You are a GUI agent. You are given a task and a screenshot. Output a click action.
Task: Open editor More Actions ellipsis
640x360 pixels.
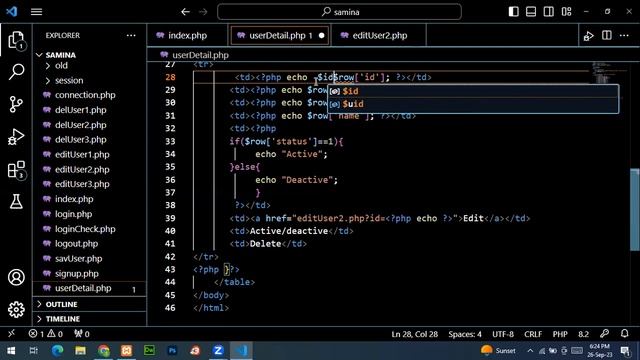click(x=624, y=36)
